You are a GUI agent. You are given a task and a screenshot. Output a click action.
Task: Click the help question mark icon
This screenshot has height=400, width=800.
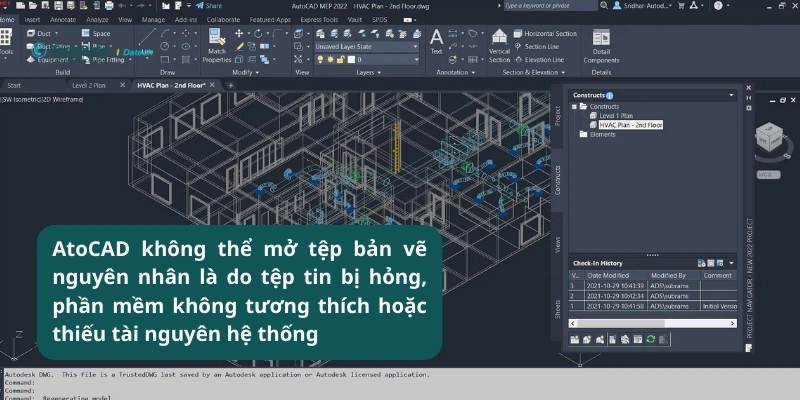[718, 6]
